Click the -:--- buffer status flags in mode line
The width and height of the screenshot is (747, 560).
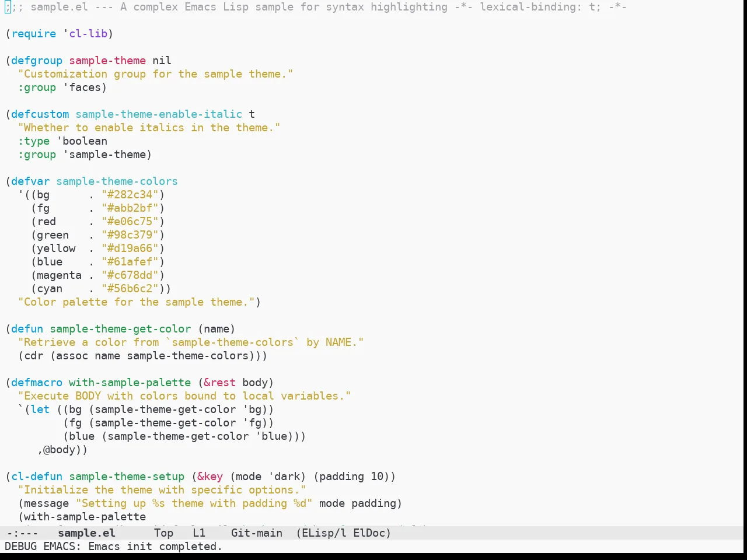coord(22,533)
